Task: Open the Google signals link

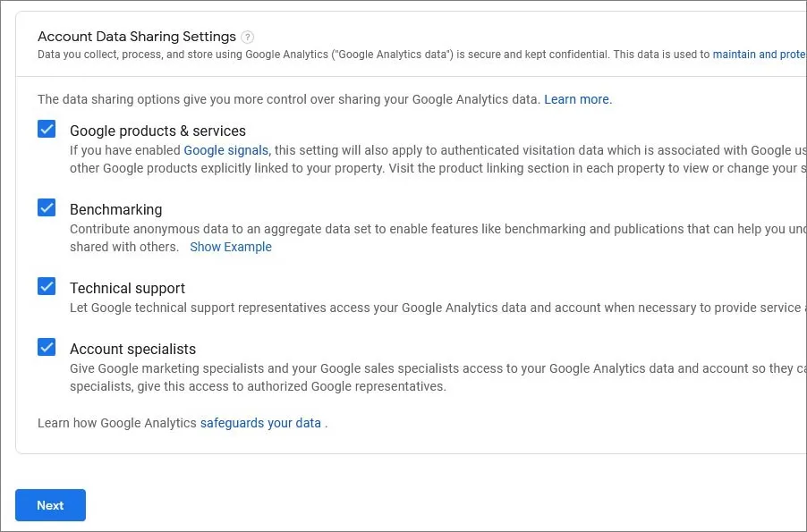Action: (225, 150)
